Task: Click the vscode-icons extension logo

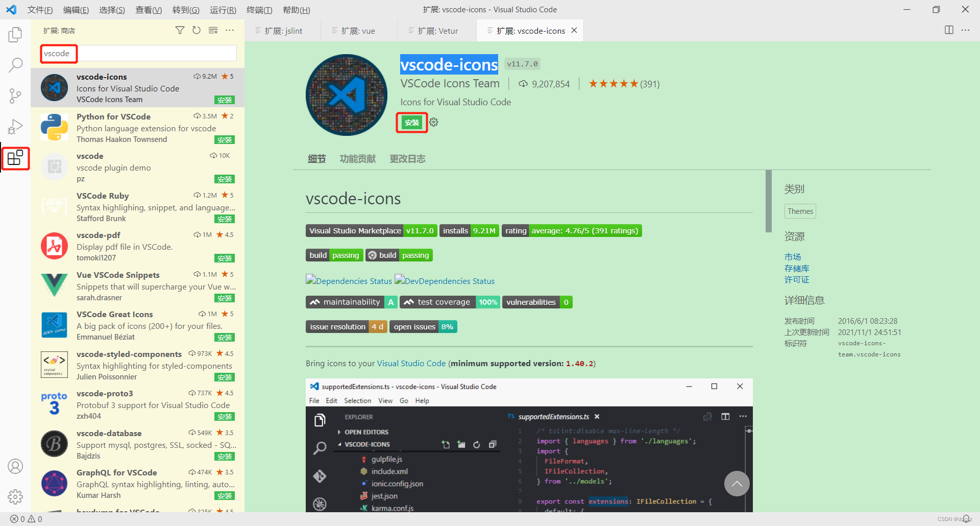Action: [347, 95]
